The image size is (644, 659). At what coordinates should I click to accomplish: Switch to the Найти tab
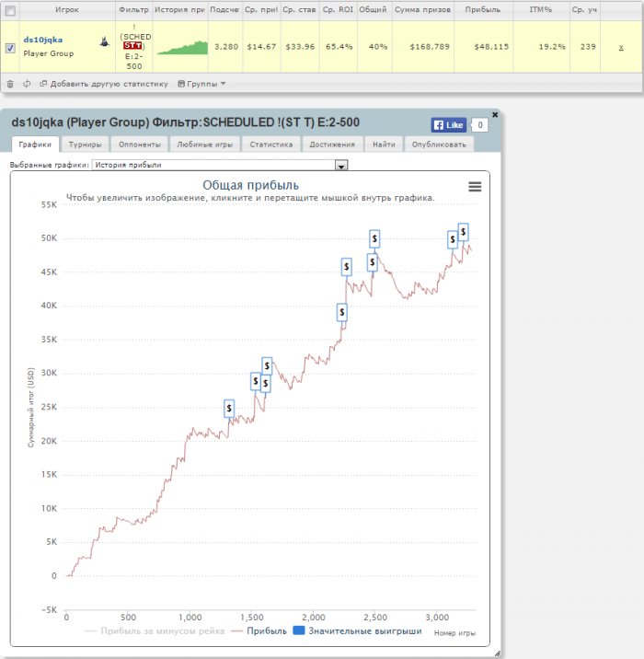pyautogui.click(x=384, y=145)
